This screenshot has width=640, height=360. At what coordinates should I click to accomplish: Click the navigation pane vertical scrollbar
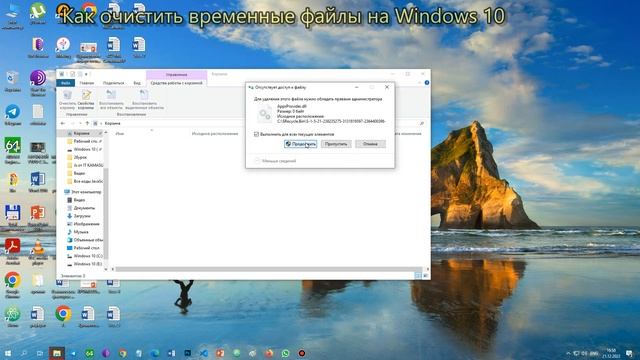coord(106,212)
